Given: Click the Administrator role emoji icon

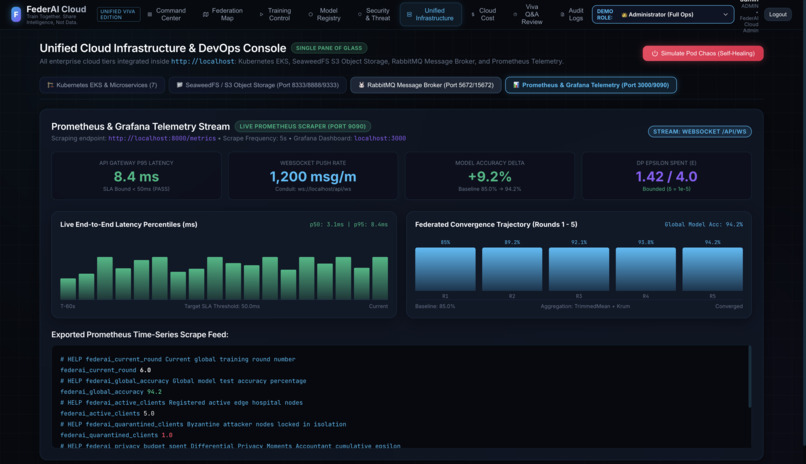Looking at the screenshot, I should [624, 15].
